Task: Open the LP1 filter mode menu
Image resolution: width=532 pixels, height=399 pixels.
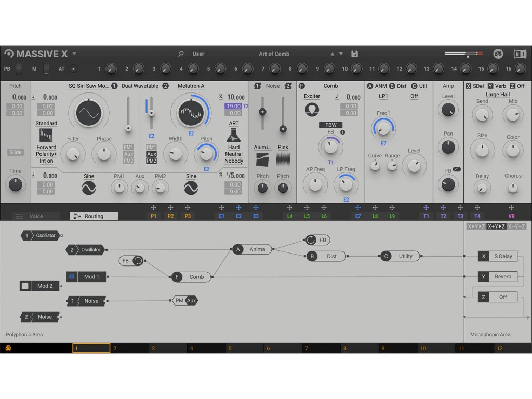Action: click(383, 96)
